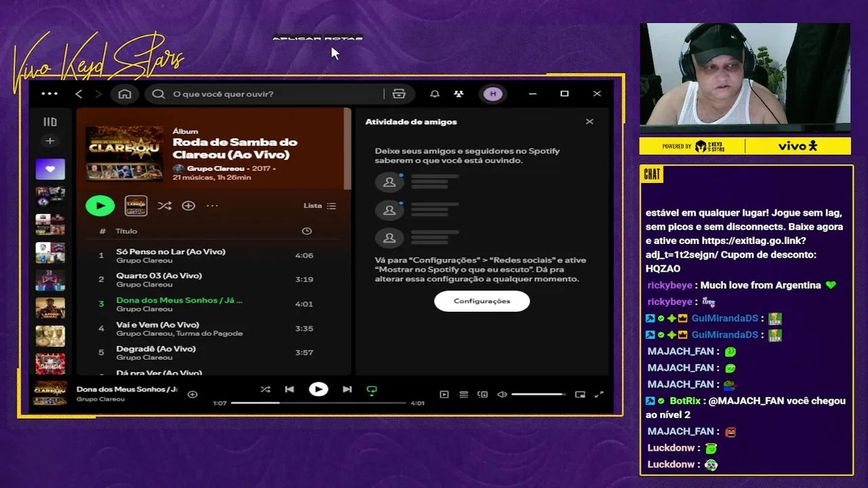Create a playlist with the plus icon
The width and height of the screenshot is (868, 488).
point(50,141)
